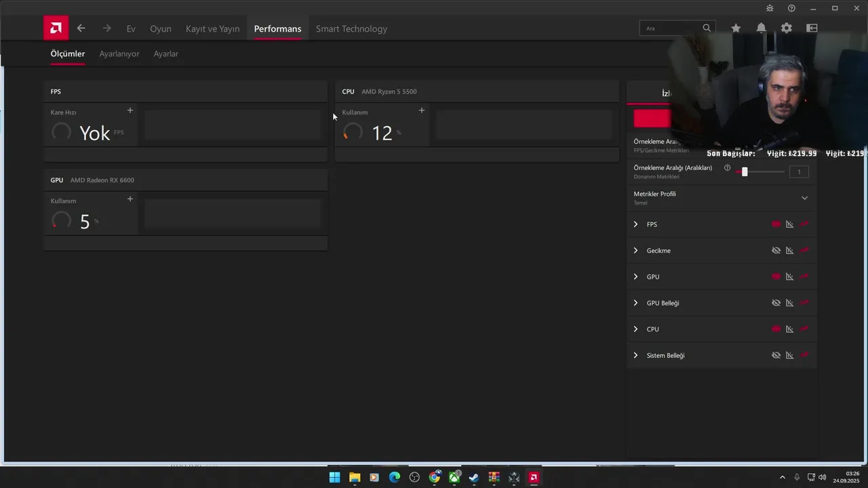Image resolution: width=868 pixels, height=488 pixels.
Task: Click the red line graph icon in FPS row
Action: 804,224
